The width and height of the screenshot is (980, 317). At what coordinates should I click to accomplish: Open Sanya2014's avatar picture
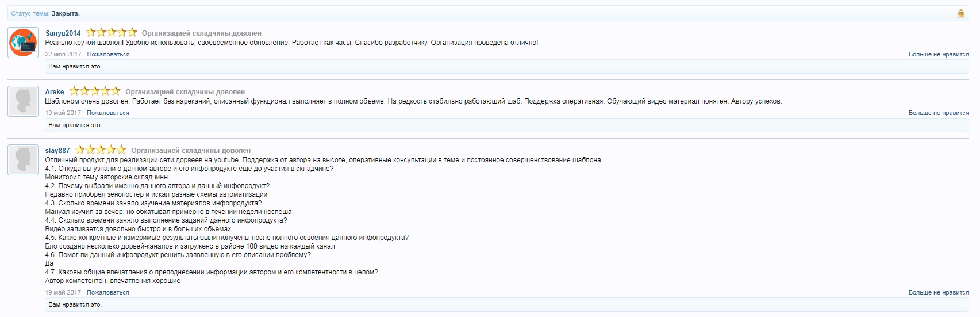tap(23, 43)
